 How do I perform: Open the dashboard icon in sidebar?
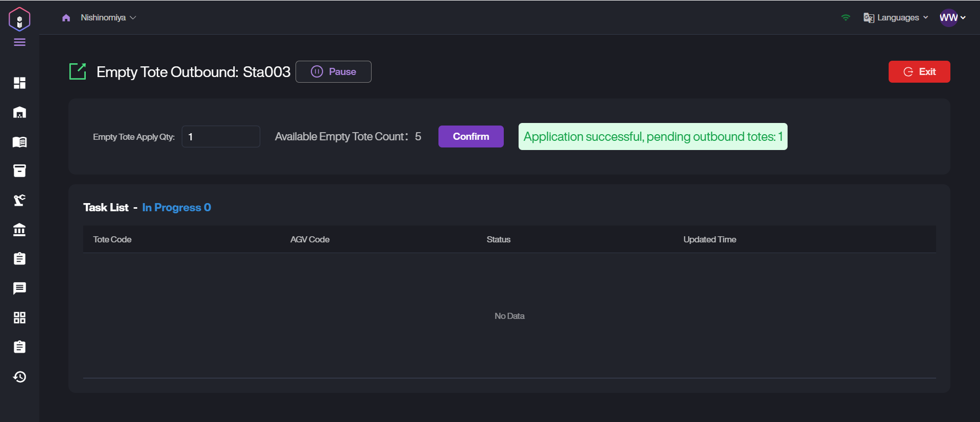click(19, 83)
